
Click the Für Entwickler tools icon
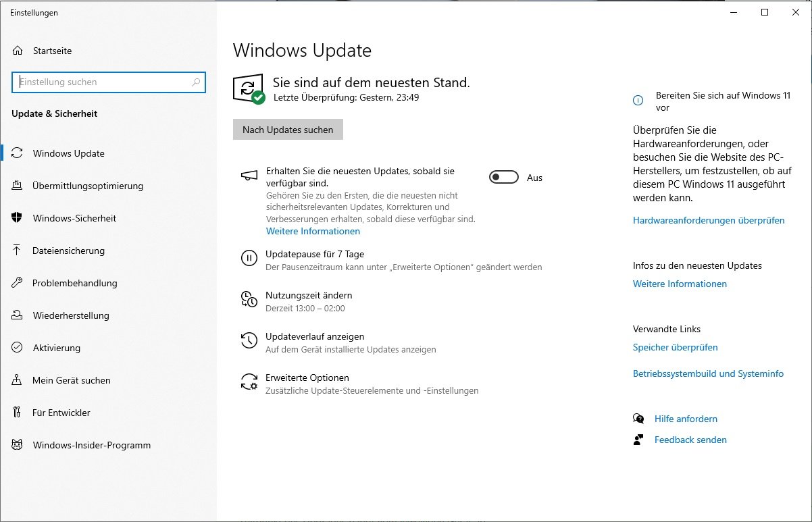pyautogui.click(x=18, y=413)
